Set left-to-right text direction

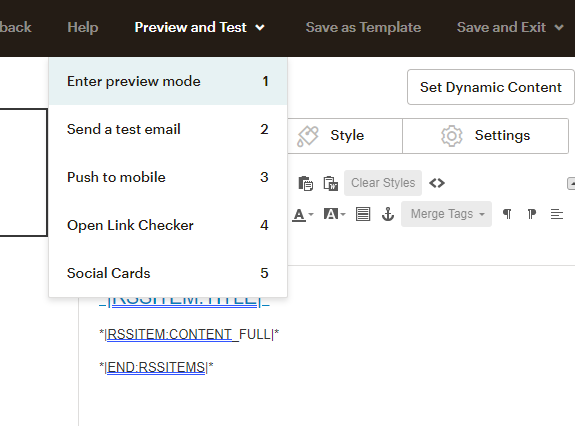507,214
